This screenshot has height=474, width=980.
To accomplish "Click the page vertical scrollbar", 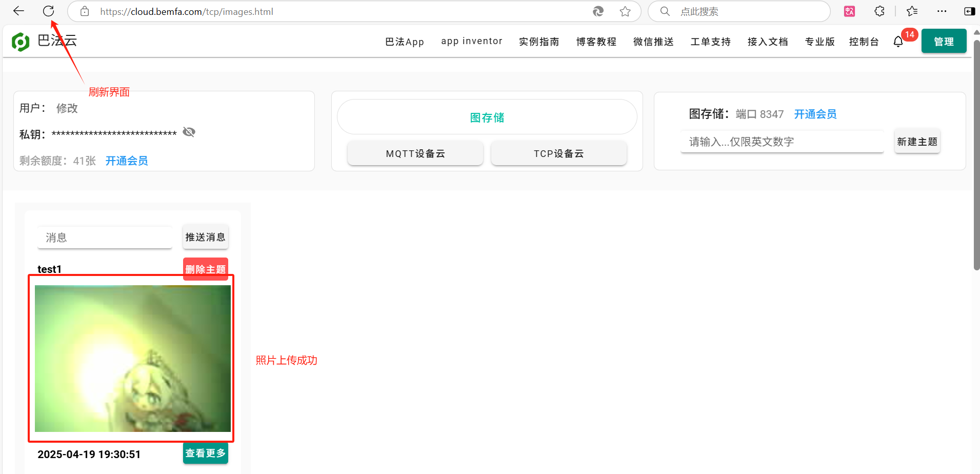I will 976,154.
